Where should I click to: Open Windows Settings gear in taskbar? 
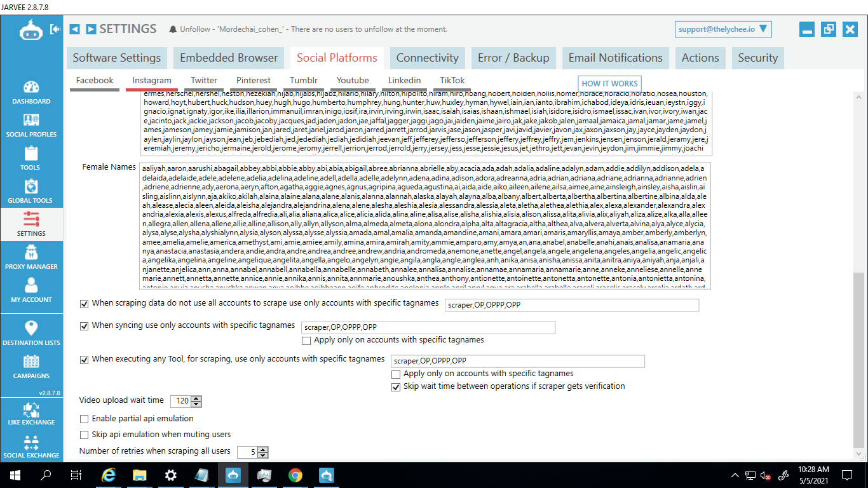pyautogui.click(x=171, y=475)
